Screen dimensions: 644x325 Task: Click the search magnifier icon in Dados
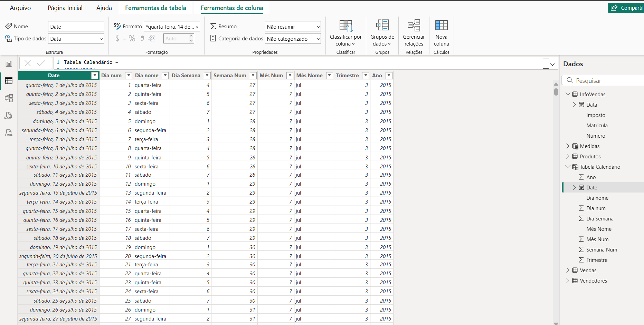pyautogui.click(x=570, y=80)
